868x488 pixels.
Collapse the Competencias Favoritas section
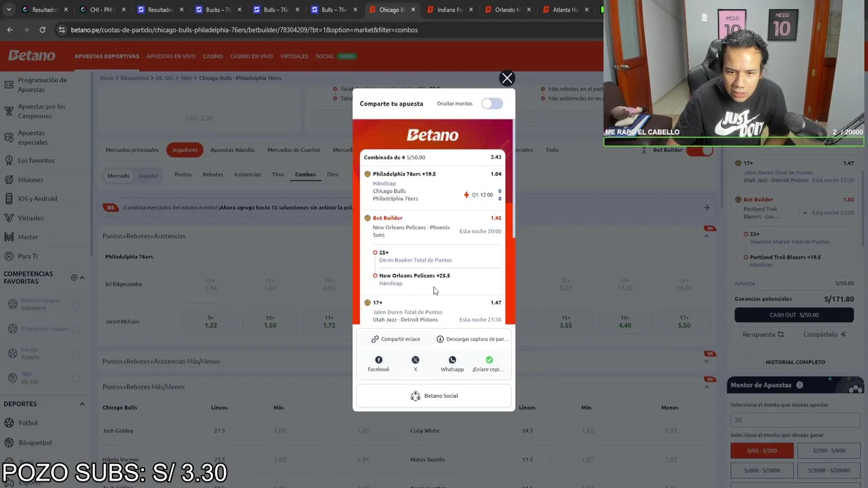(x=82, y=277)
